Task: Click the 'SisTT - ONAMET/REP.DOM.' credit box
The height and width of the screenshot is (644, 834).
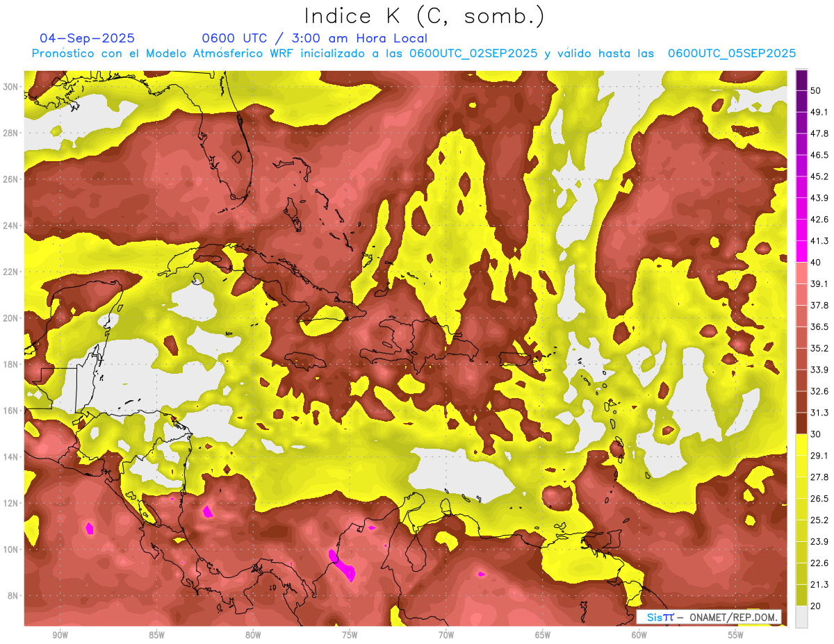Action: (x=708, y=617)
